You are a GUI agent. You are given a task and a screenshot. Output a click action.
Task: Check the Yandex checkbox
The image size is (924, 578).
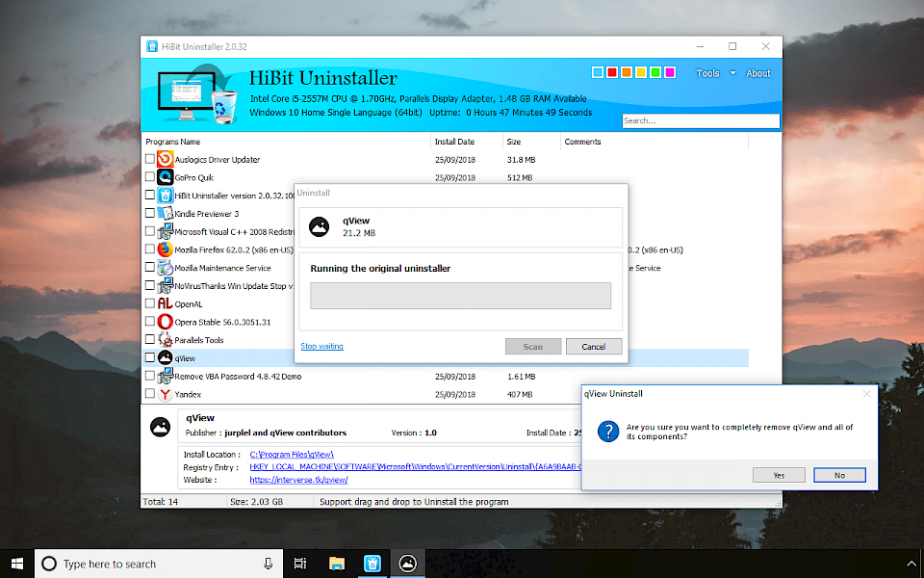150,393
